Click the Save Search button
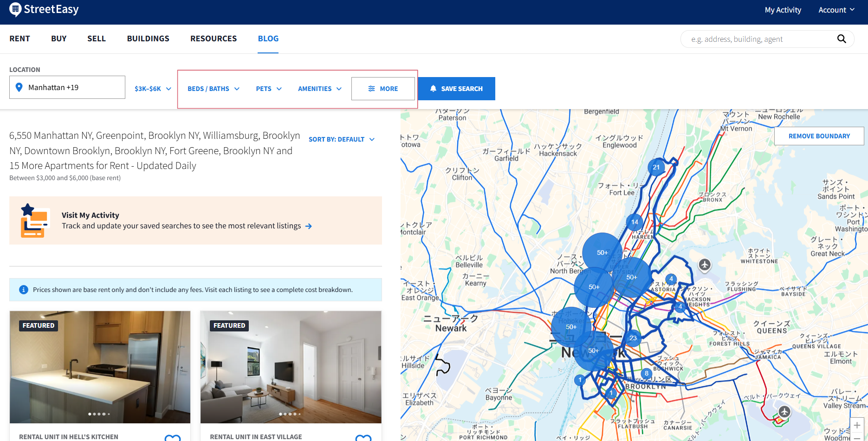Screen dimensions: 868x441 tap(456, 89)
